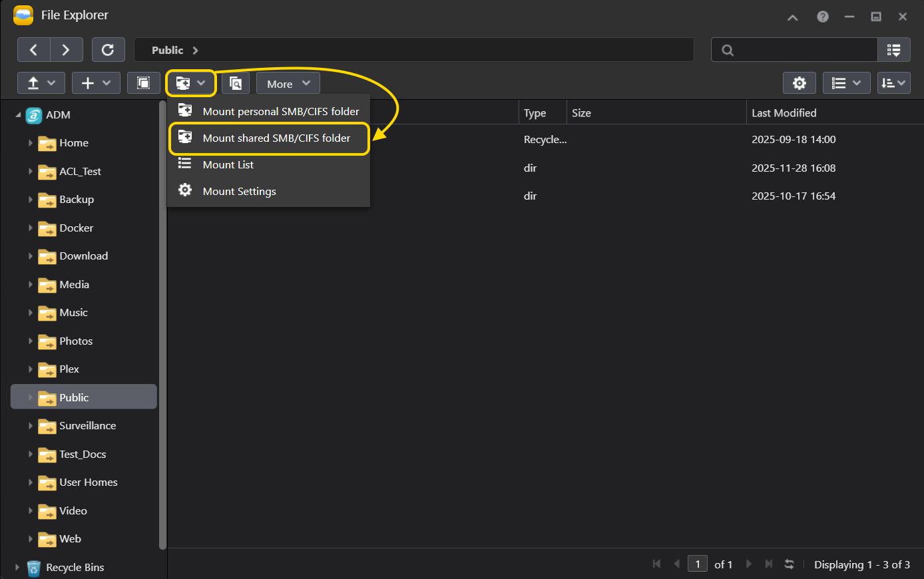Click the pagination refresh icon
The height and width of the screenshot is (579, 924).
(x=789, y=564)
